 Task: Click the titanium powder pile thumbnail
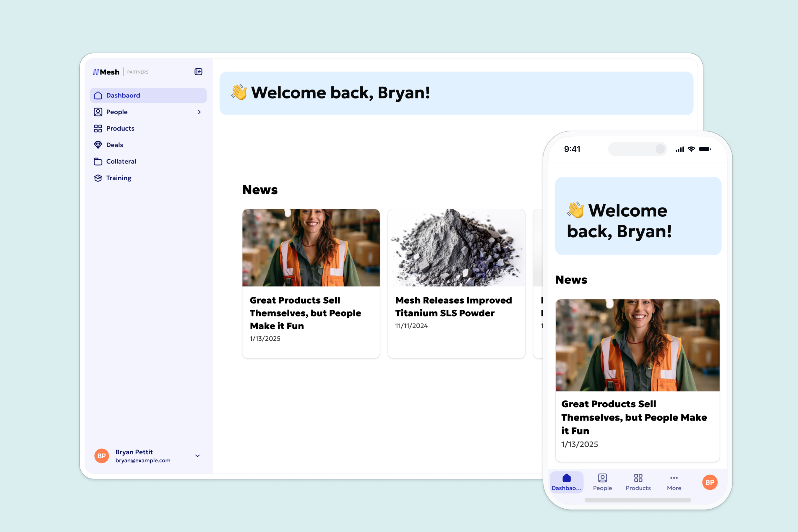[x=456, y=248]
